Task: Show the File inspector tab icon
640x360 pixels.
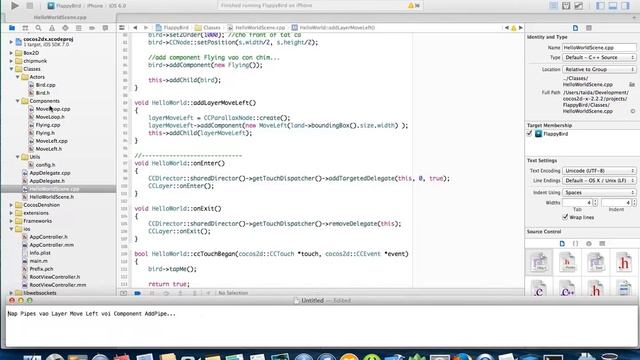Action: click(576, 28)
